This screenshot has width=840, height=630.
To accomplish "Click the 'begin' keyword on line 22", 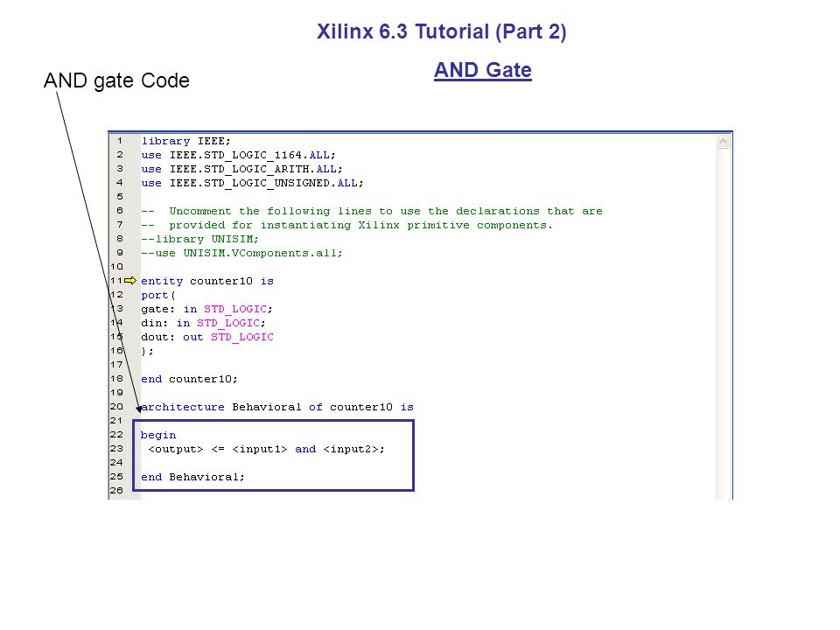I will [x=158, y=435].
